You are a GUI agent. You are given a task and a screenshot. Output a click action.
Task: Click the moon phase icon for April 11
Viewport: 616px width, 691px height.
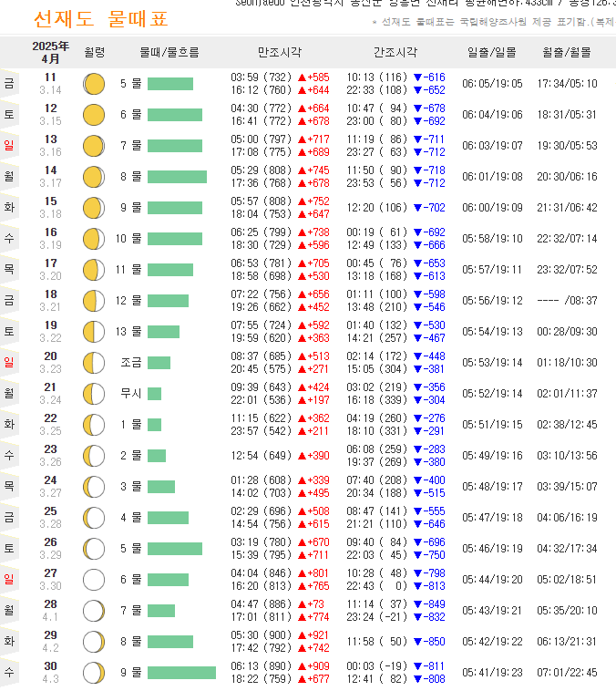(94, 84)
